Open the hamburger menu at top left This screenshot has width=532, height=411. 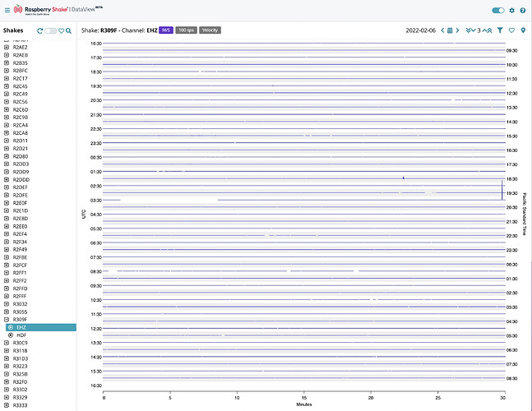[7, 10]
